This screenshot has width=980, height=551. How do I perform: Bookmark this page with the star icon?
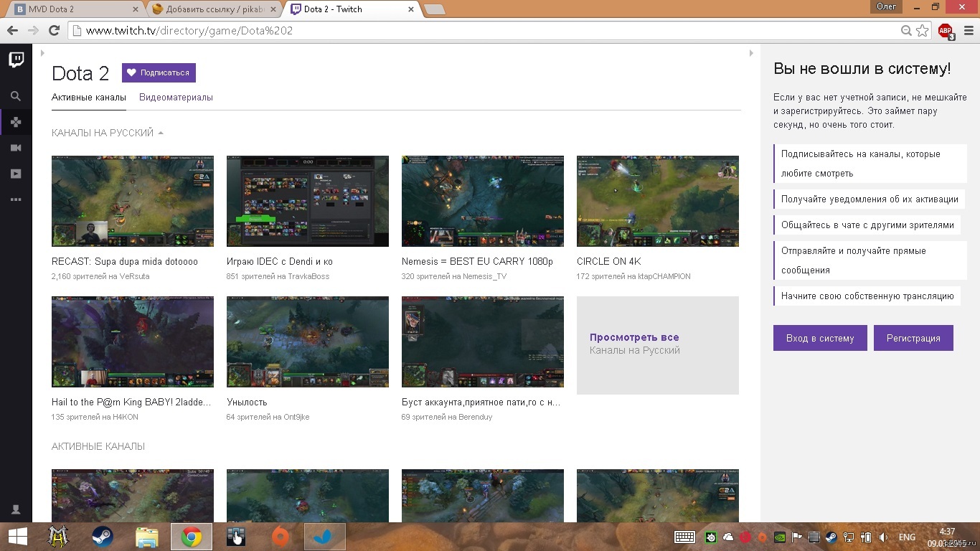pos(923,31)
